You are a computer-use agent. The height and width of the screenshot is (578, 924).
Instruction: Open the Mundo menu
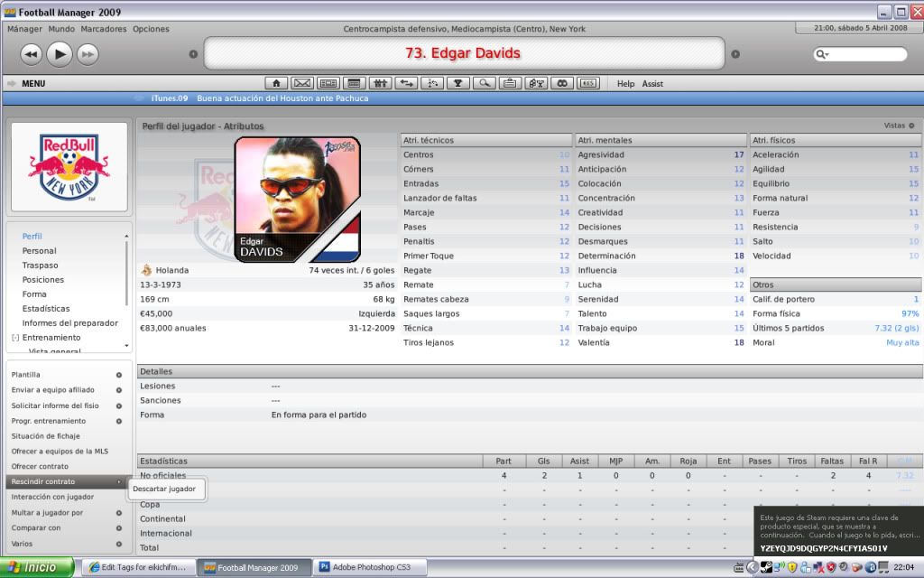tap(61, 29)
